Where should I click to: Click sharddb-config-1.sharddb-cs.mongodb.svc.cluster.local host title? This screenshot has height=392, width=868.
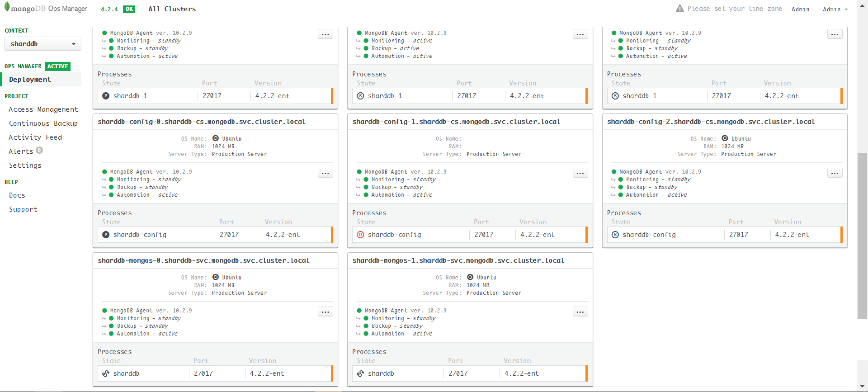tap(456, 122)
